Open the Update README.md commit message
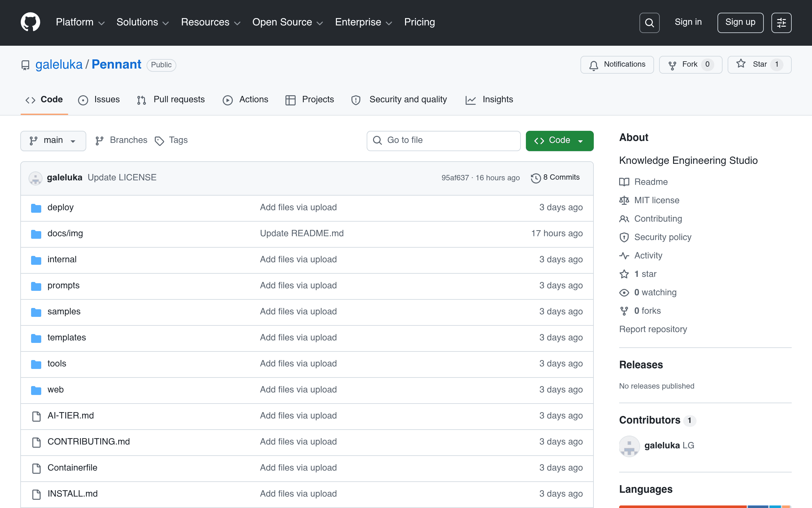The width and height of the screenshot is (812, 508). coord(302,233)
